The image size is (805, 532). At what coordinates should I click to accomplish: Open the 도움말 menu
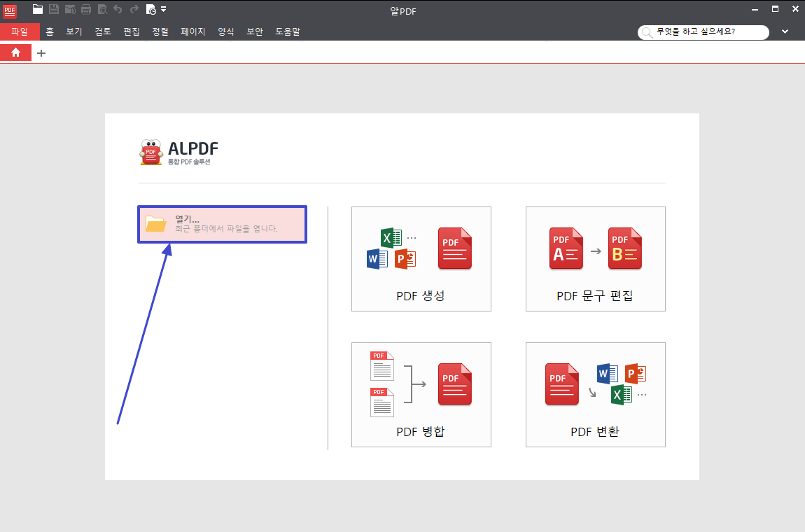click(x=288, y=31)
